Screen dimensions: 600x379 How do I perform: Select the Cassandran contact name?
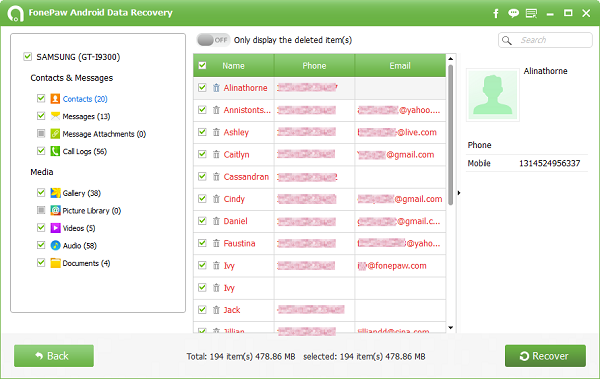coord(246,176)
